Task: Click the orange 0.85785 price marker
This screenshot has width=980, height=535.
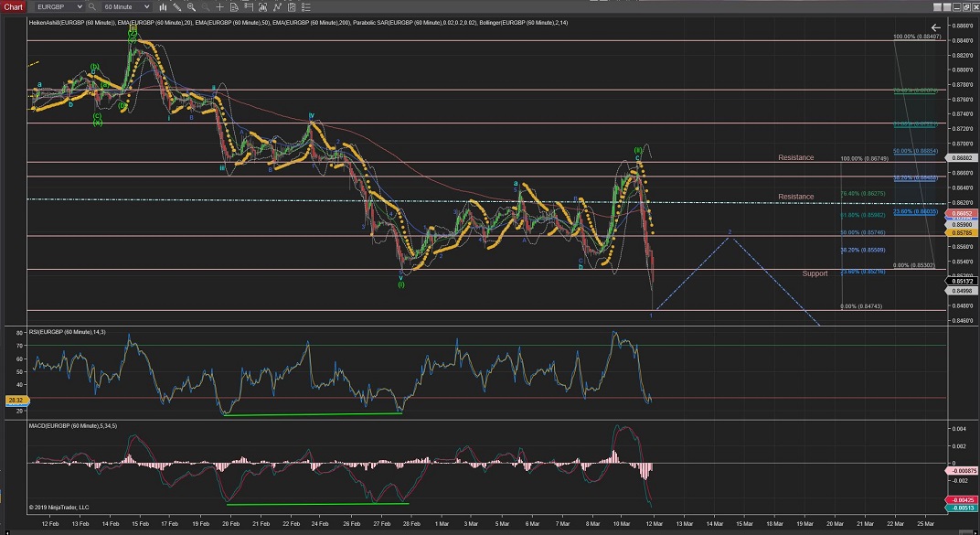Action: [x=961, y=232]
